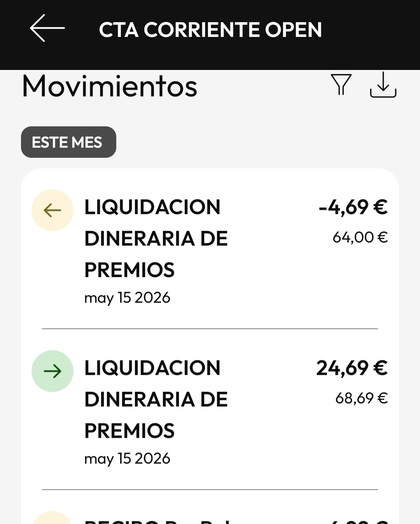Tap the yellow outgoing arrow icon
This screenshot has width=420, height=524.
coord(52,210)
